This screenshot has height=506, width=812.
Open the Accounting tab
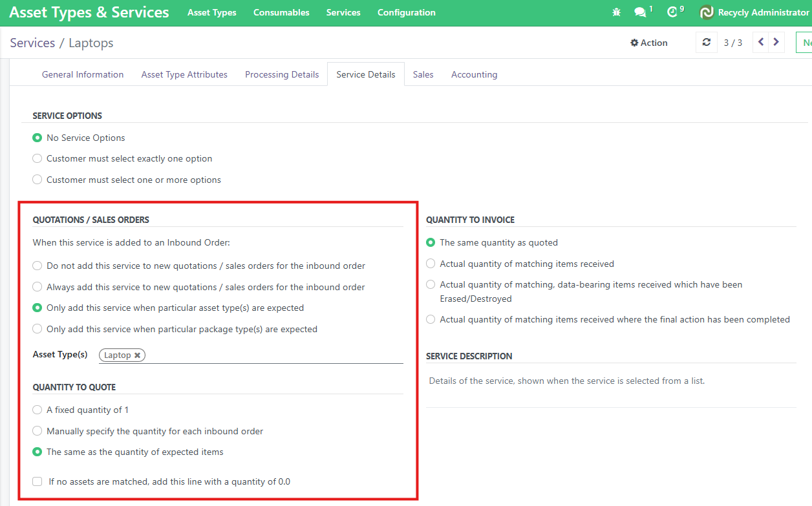click(x=474, y=75)
